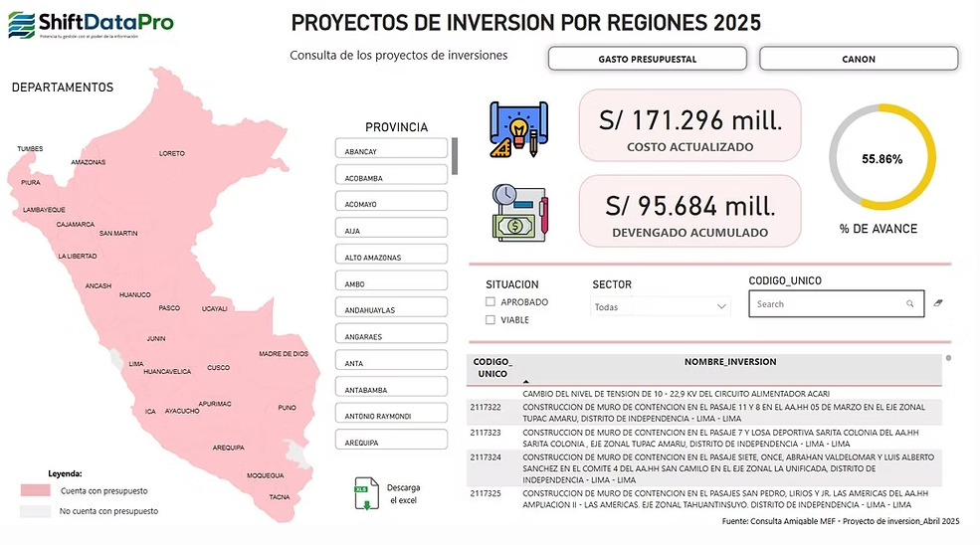Click the Descarga el excel link

pyautogui.click(x=404, y=493)
